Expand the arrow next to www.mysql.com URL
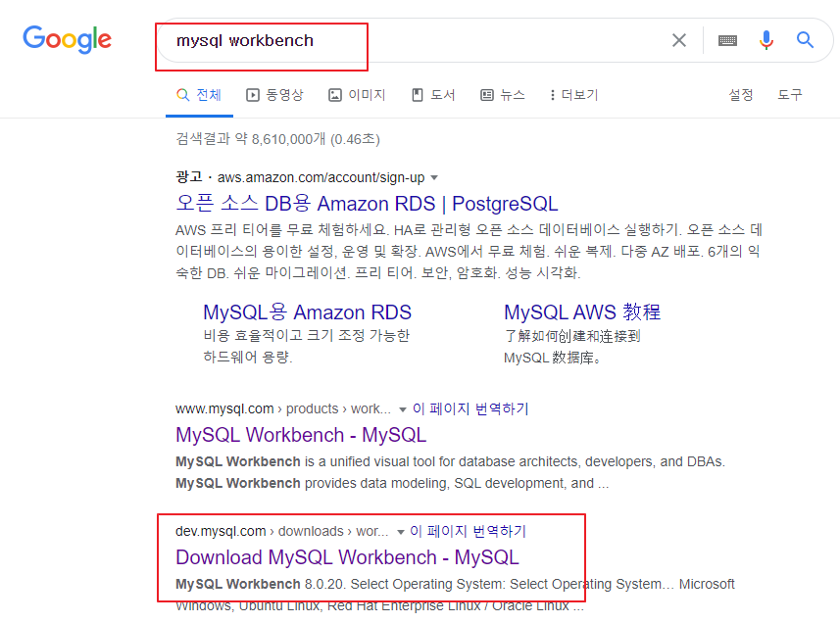The width and height of the screenshot is (840, 623). pyautogui.click(x=402, y=410)
